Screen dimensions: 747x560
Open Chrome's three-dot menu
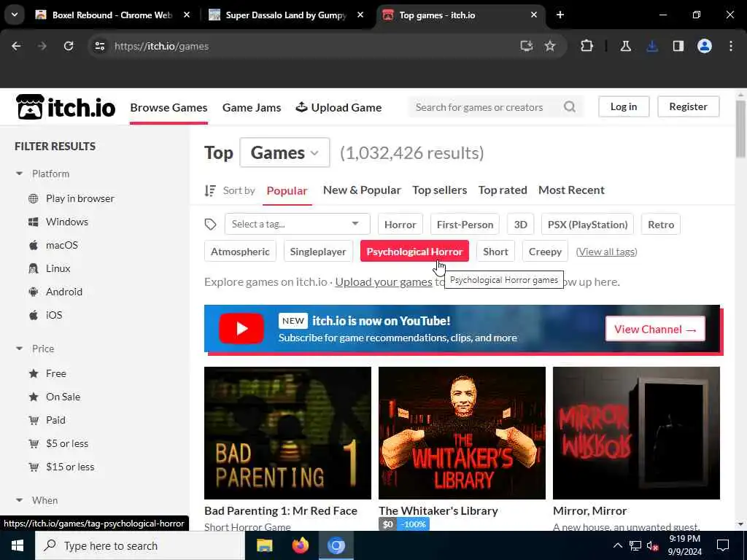pos(731,46)
